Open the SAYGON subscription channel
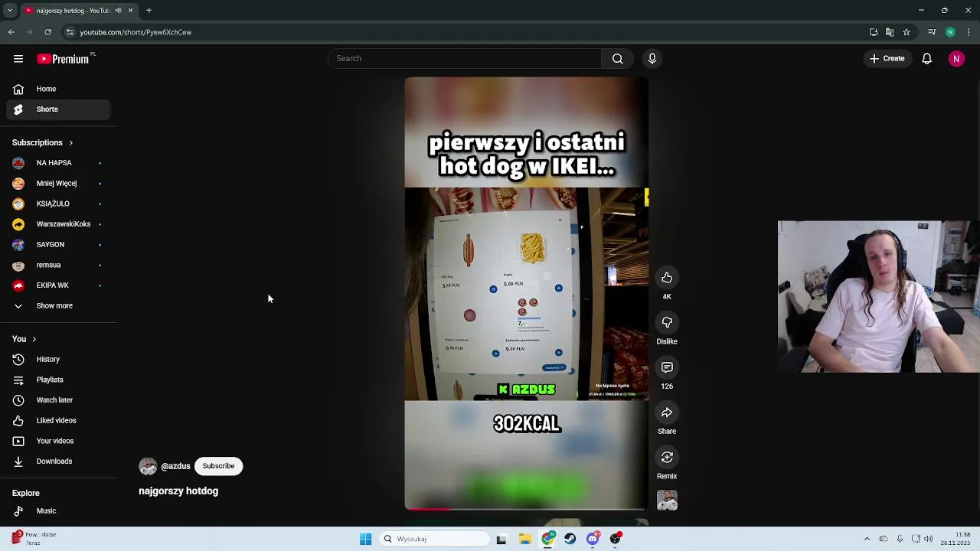The width and height of the screenshot is (980, 551). [58, 245]
